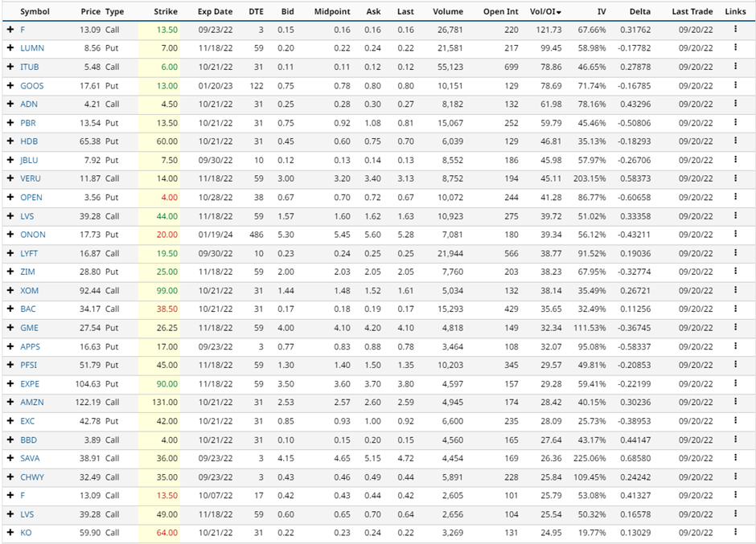
Task: Open the BAC symbol link
Action: click(28, 309)
